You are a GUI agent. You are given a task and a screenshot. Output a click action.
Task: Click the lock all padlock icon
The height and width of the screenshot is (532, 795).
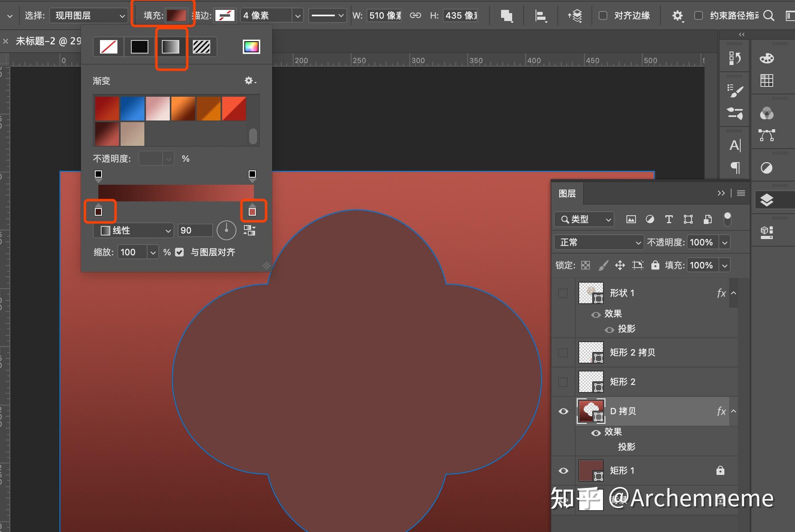[x=655, y=265]
